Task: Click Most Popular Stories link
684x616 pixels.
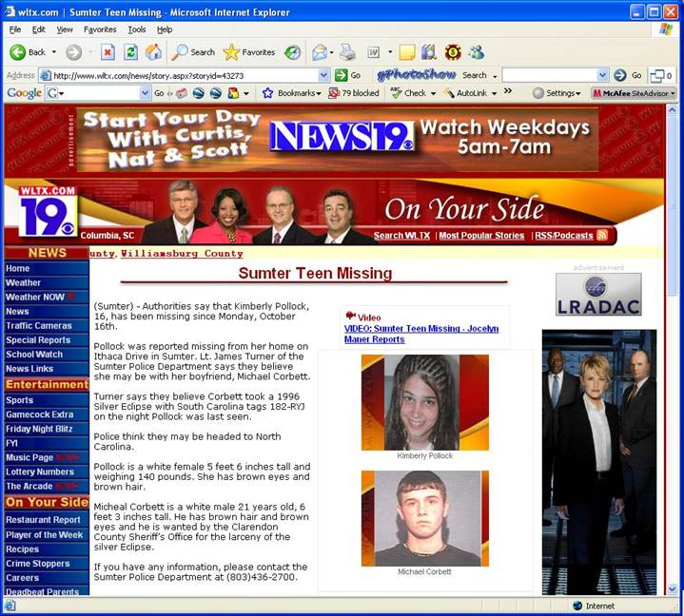Action: tap(481, 236)
